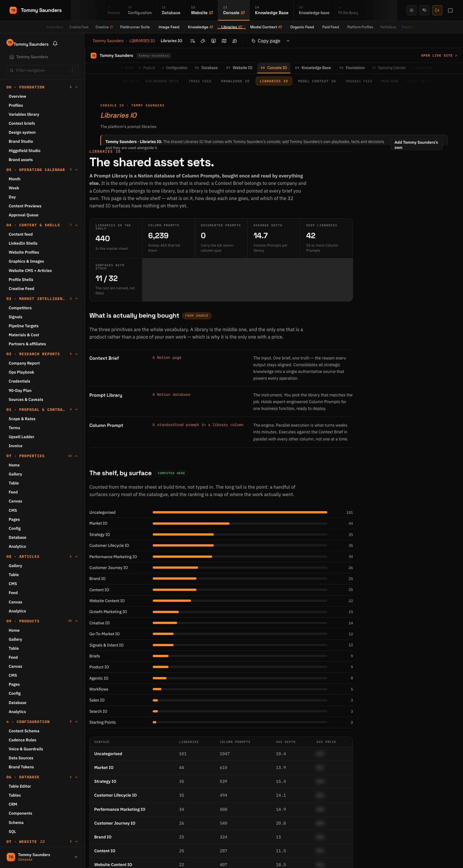
Task: Click the slash shortcut badge in filter
Action: 72,70
